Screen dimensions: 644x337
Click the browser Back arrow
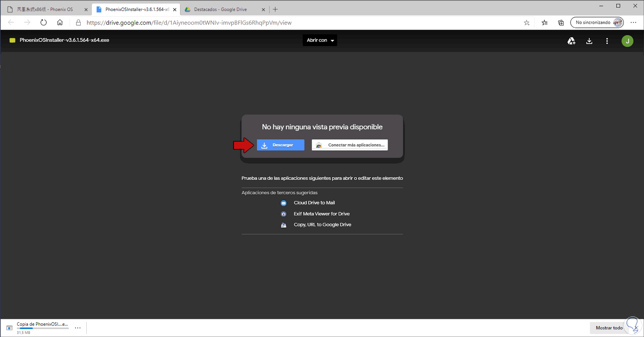[11, 22]
